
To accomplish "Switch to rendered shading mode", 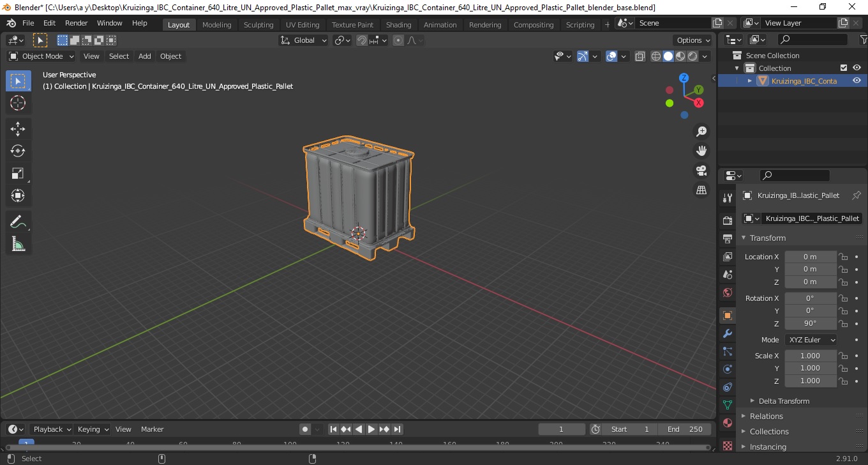I will point(692,56).
